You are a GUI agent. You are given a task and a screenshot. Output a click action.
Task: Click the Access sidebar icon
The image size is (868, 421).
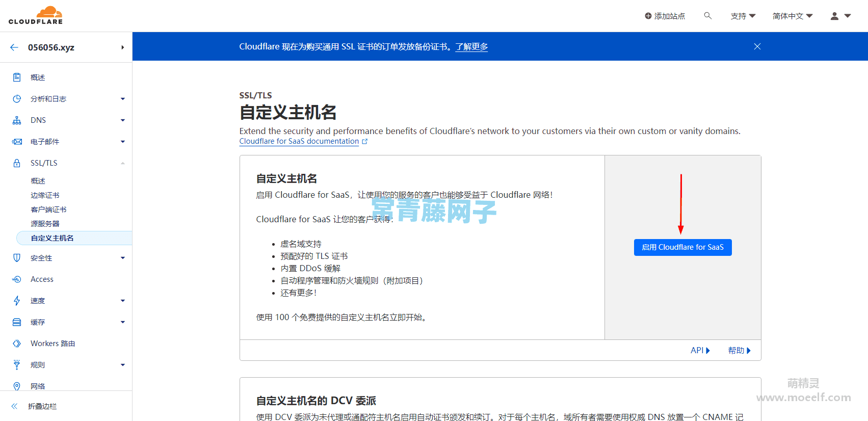tap(17, 279)
